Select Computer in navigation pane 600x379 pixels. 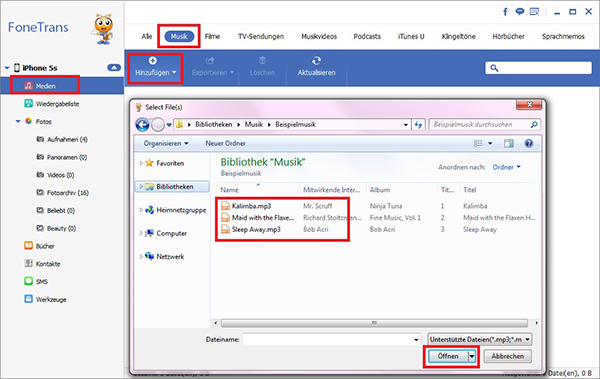tap(167, 233)
